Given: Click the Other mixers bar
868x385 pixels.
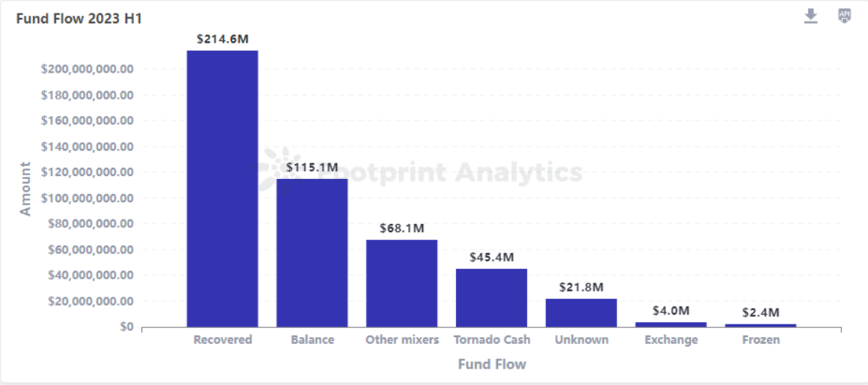Looking at the screenshot, I should click(x=401, y=283).
